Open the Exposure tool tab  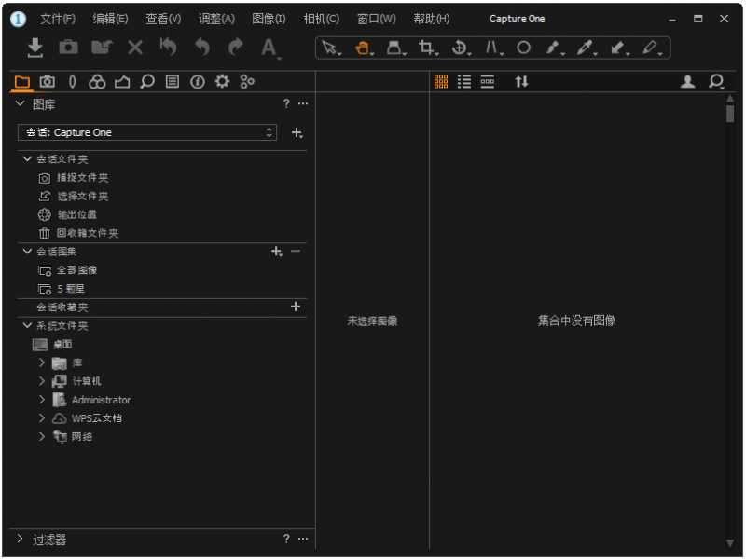[122, 82]
